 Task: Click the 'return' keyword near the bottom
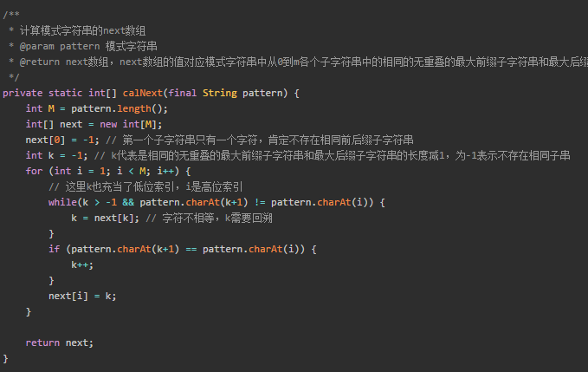42,343
